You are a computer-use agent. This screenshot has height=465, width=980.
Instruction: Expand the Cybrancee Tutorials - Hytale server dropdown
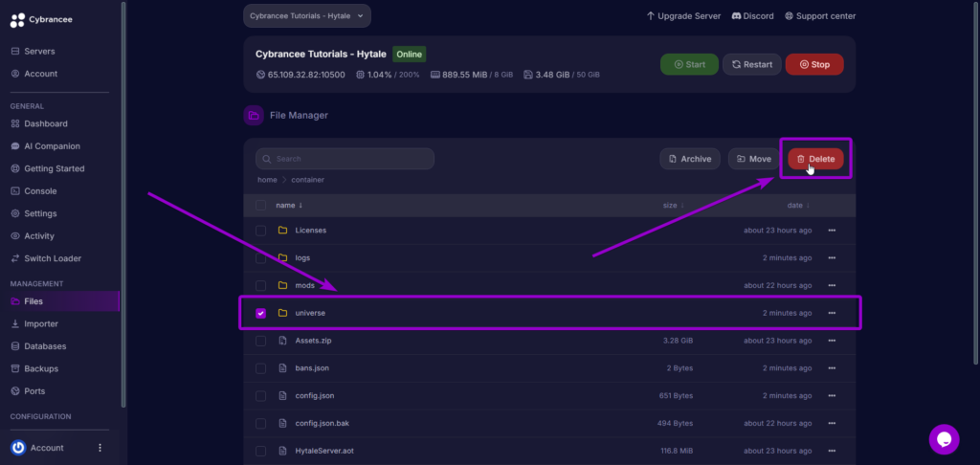point(306,15)
